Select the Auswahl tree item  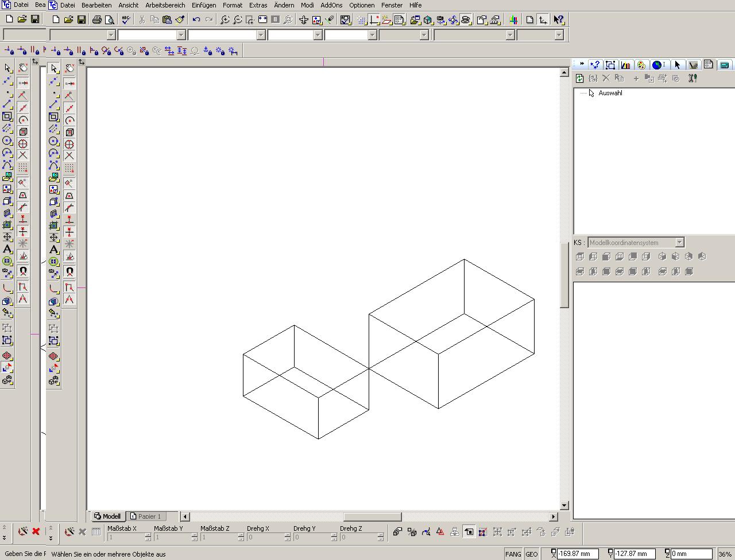tap(610, 93)
